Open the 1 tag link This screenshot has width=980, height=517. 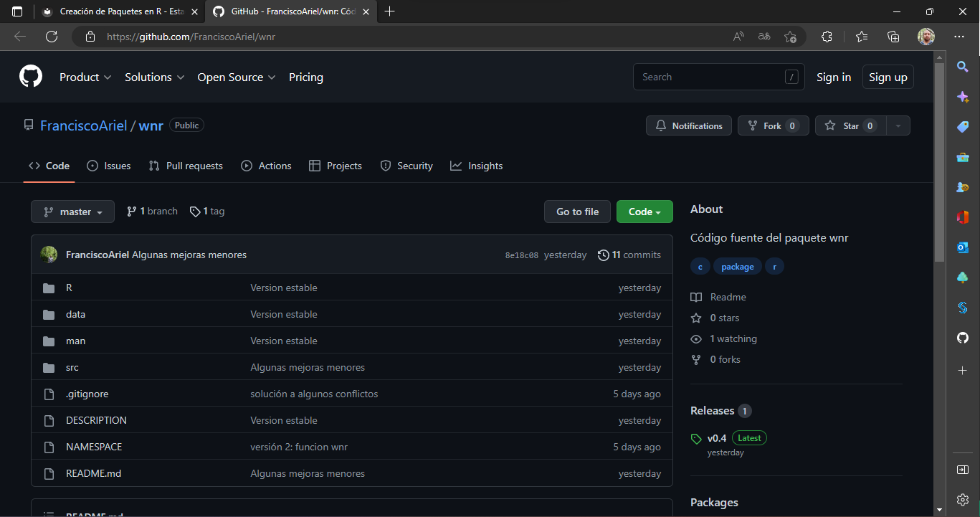coord(207,211)
